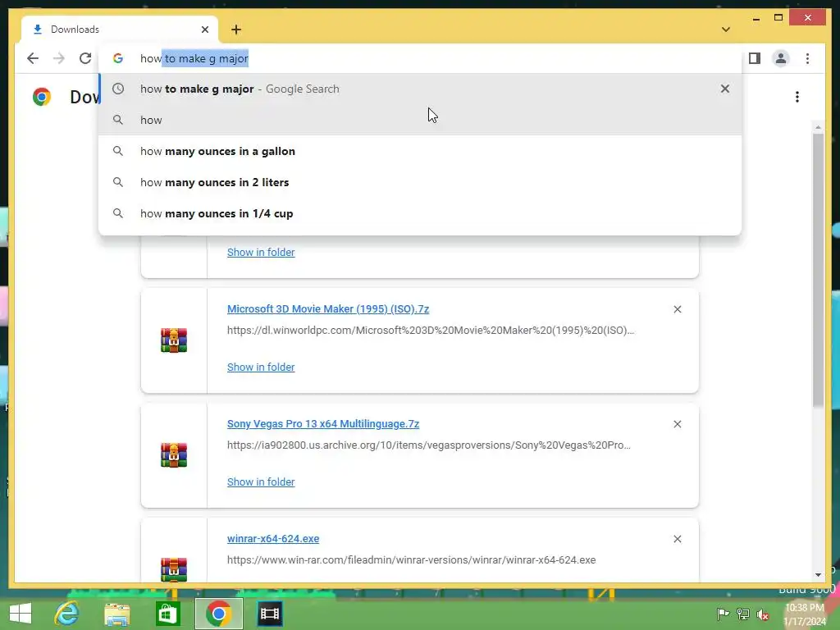This screenshot has height=630, width=840.
Task: Open Windows Store from taskbar
Action: pos(167,614)
